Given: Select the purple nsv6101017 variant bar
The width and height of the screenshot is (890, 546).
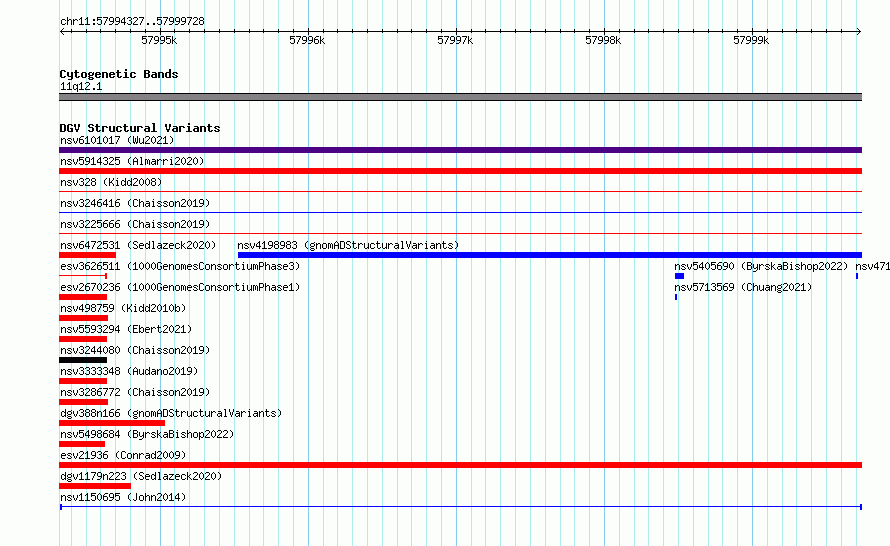Looking at the screenshot, I should 460,150.
